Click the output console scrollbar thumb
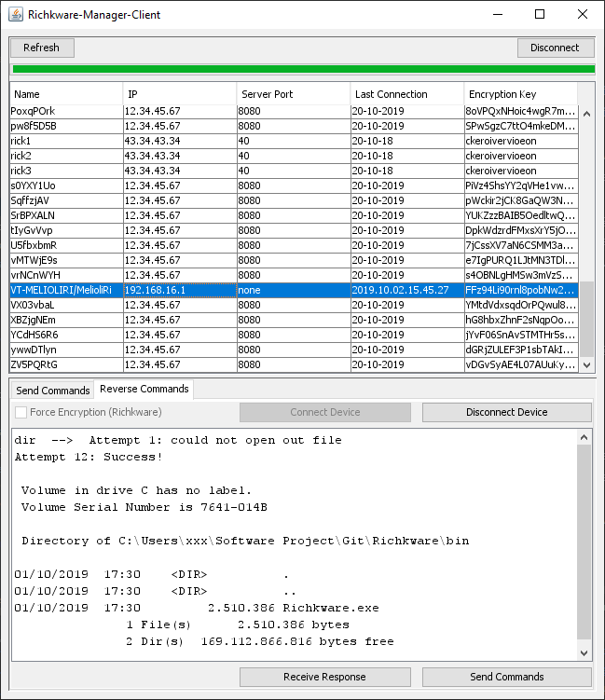This screenshot has width=605, height=700. click(x=584, y=542)
